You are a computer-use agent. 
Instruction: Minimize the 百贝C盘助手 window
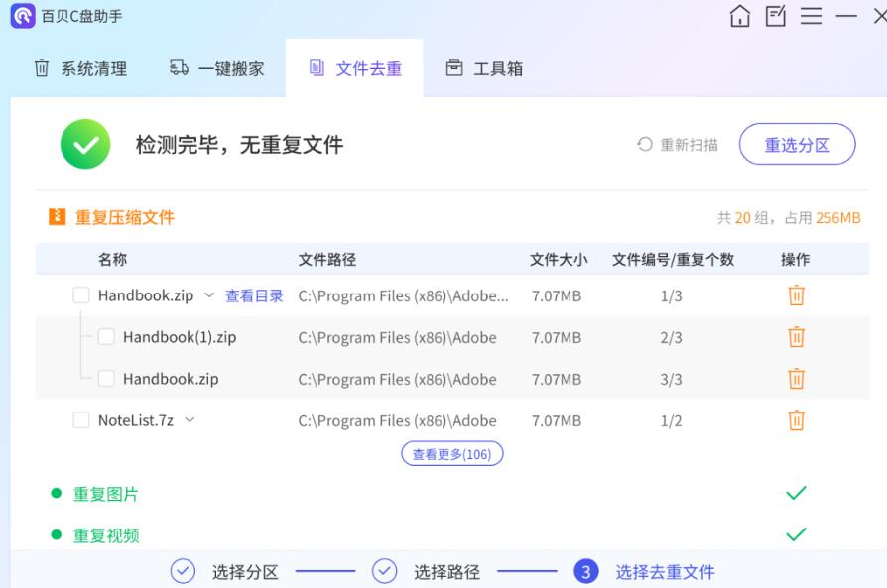point(846,17)
